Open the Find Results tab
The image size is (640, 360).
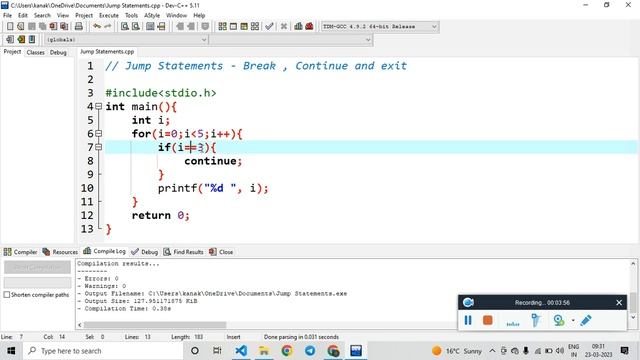pyautogui.click(x=184, y=252)
